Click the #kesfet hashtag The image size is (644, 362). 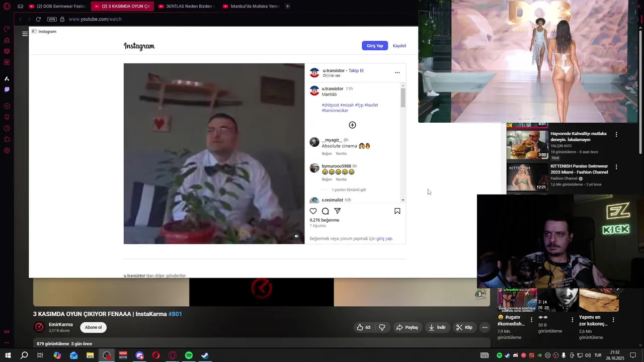[371, 105]
